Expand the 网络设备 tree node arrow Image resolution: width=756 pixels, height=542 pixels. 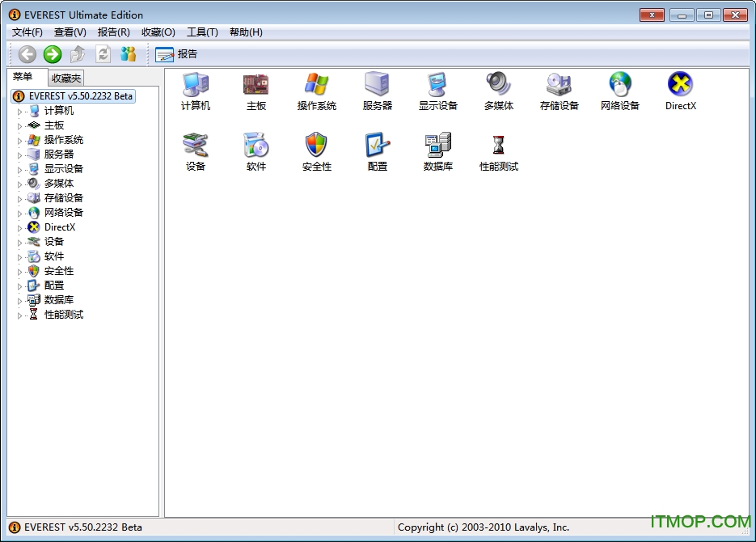pos(19,214)
